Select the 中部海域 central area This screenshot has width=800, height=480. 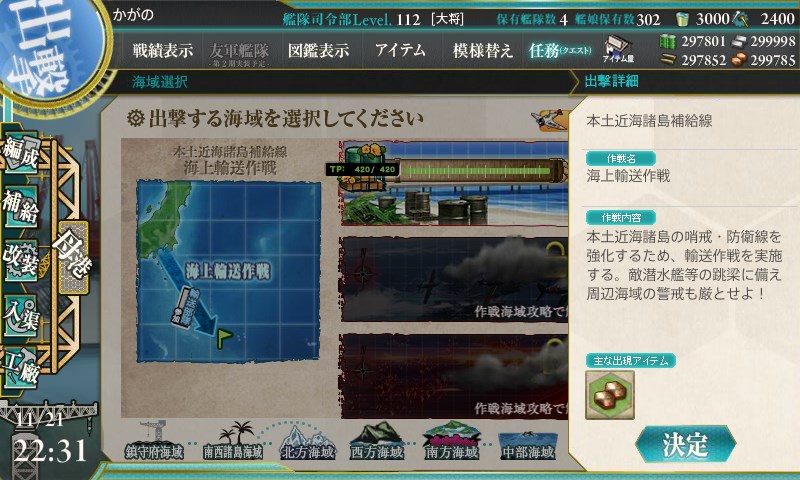528,445
